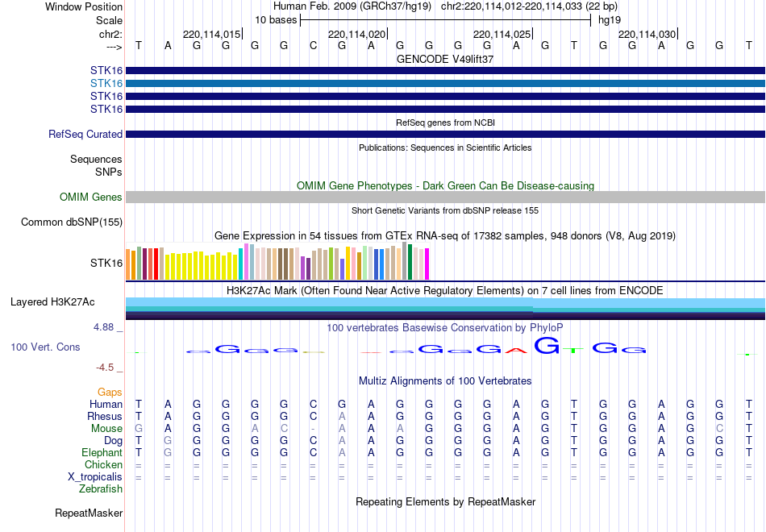
Task: Select the Mouse species label
Action: pos(106,429)
